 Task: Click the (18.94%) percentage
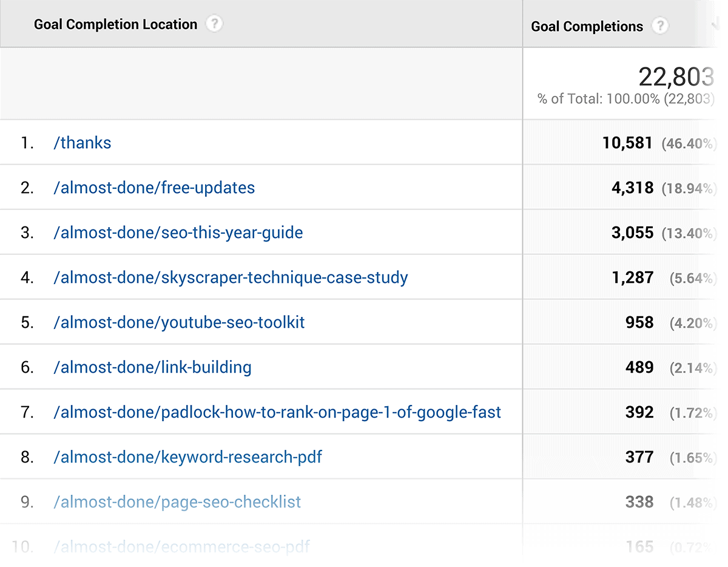[x=689, y=188]
